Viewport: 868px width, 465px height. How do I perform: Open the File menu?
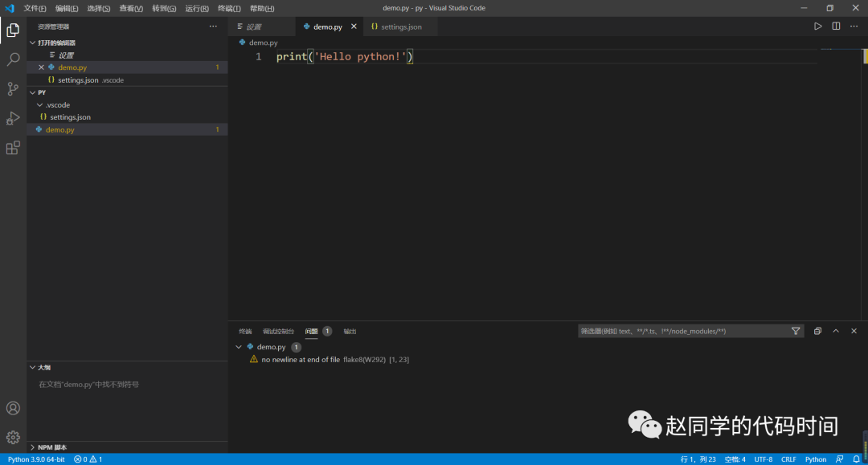click(x=35, y=8)
